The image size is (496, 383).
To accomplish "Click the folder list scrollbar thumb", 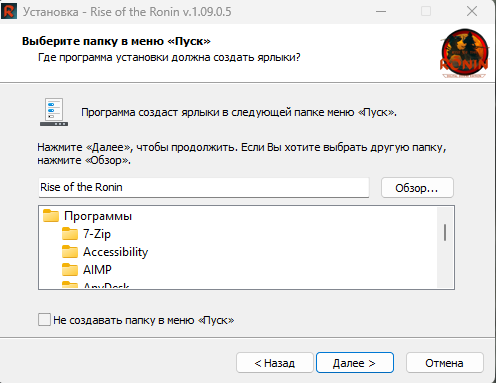I will (x=445, y=232).
